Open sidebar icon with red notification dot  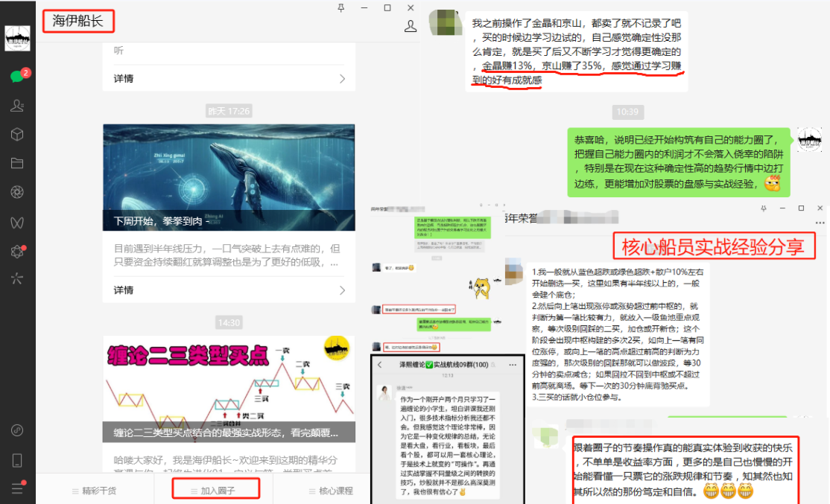[17, 250]
